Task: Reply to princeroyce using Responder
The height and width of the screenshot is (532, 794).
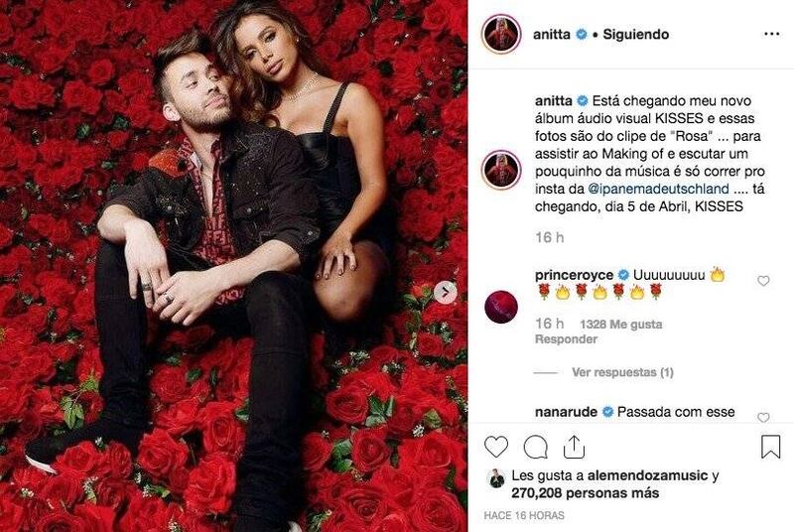Action: 566,339
